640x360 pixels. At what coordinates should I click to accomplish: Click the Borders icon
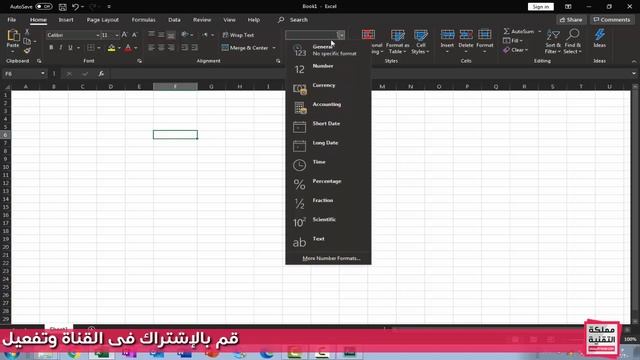[91, 48]
